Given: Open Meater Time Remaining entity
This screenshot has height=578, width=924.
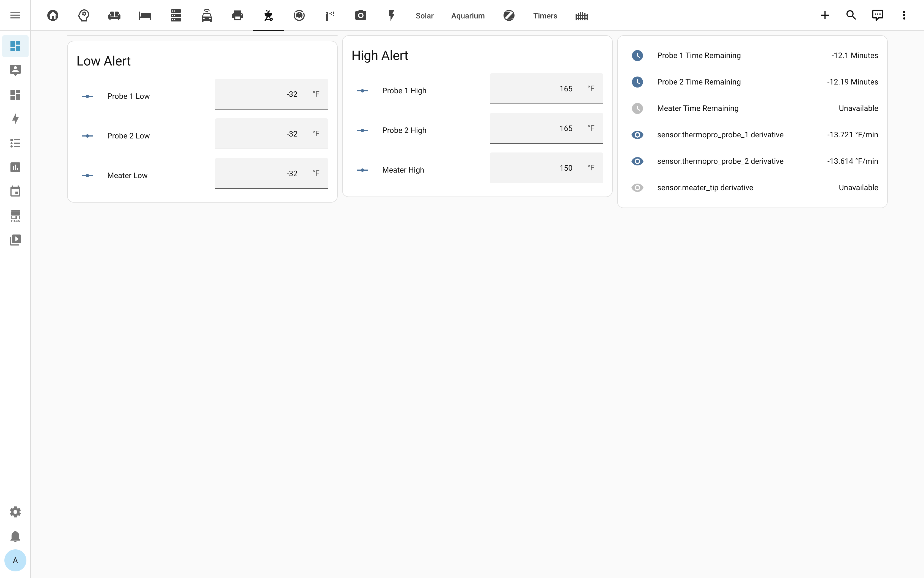Looking at the screenshot, I should tap(752, 108).
